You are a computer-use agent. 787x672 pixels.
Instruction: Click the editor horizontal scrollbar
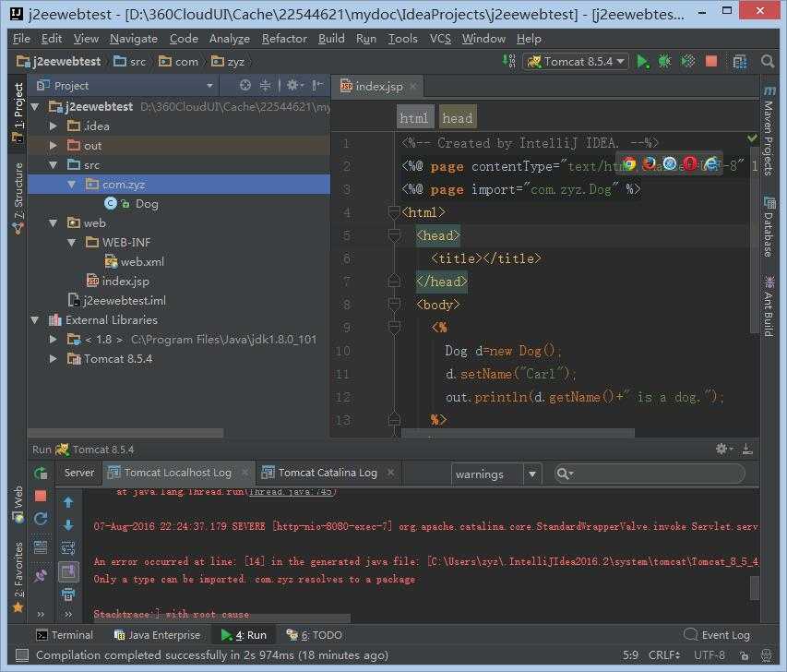[x=518, y=432]
